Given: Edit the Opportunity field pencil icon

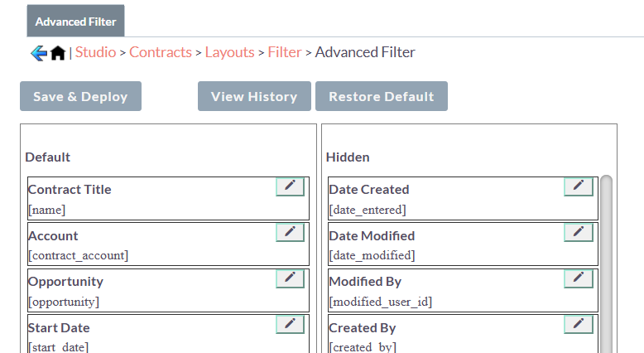Looking at the screenshot, I should coord(290,278).
